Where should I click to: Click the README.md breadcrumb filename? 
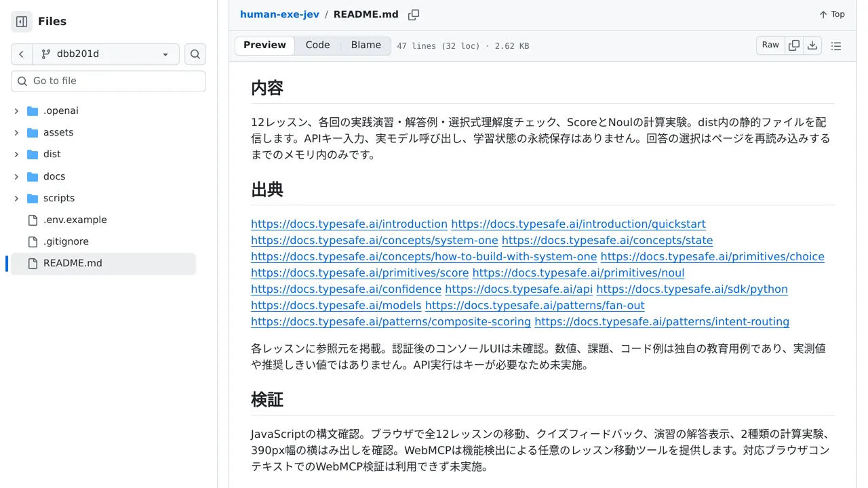[x=366, y=14]
